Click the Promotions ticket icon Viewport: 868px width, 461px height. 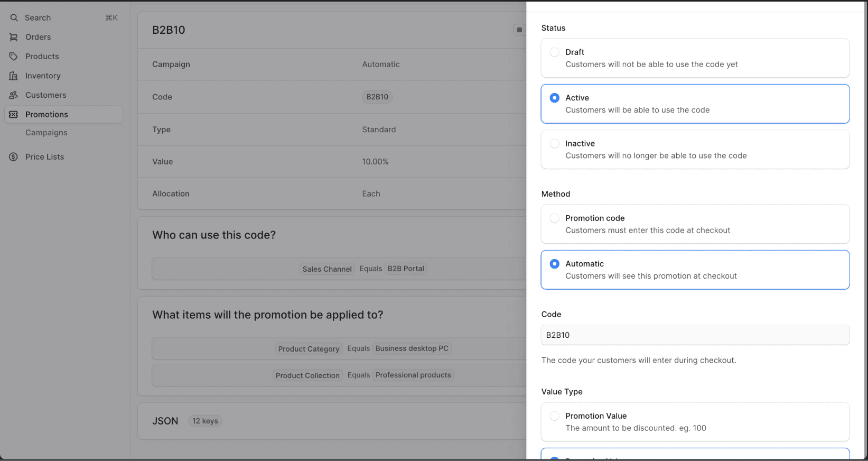click(x=14, y=115)
